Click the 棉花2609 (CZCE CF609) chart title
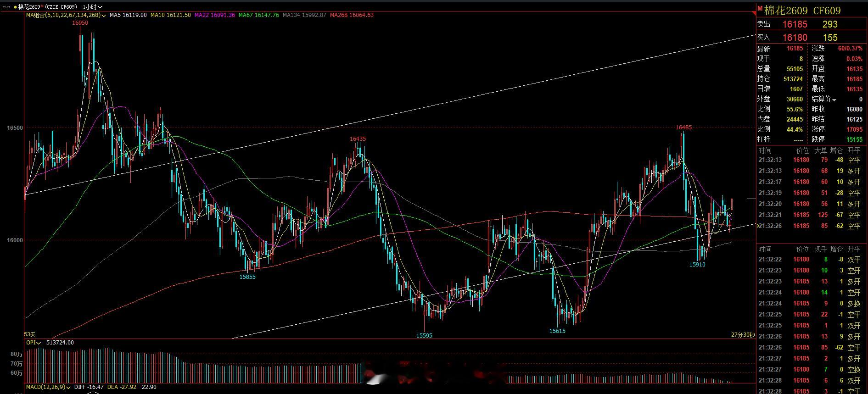 [x=47, y=7]
